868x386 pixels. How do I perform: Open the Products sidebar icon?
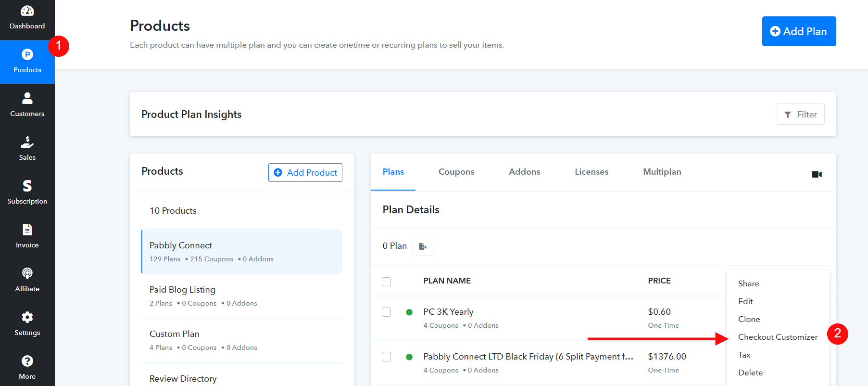tap(27, 62)
